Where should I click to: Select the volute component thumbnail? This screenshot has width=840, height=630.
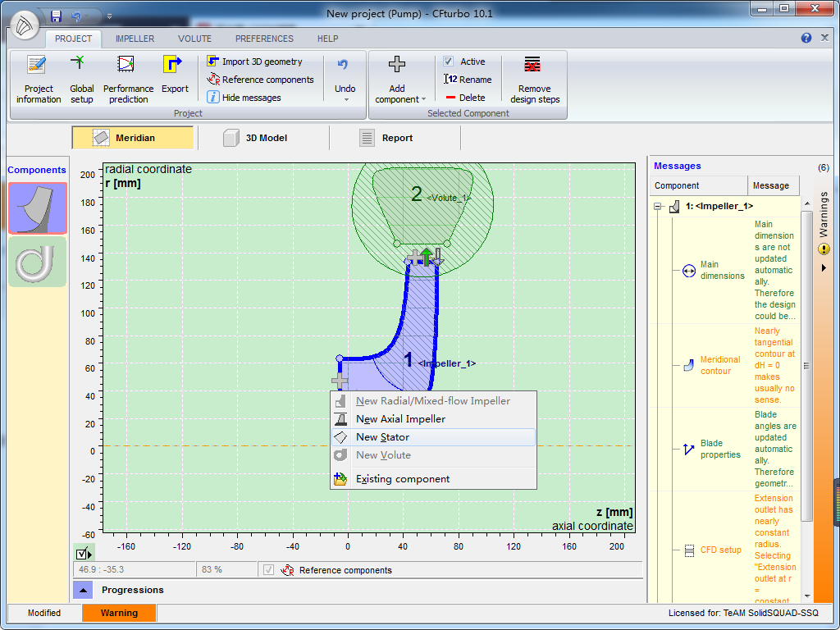tap(38, 262)
